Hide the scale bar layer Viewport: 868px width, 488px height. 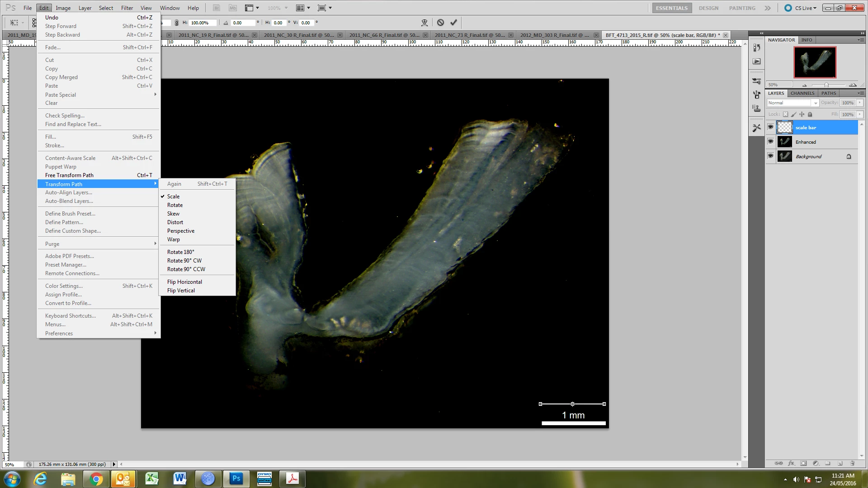771,127
